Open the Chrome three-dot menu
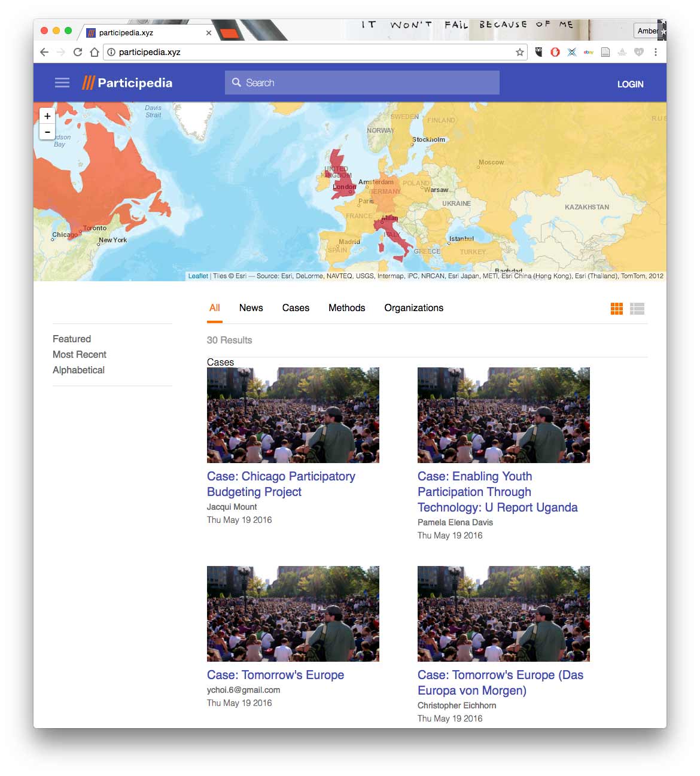 (x=656, y=52)
